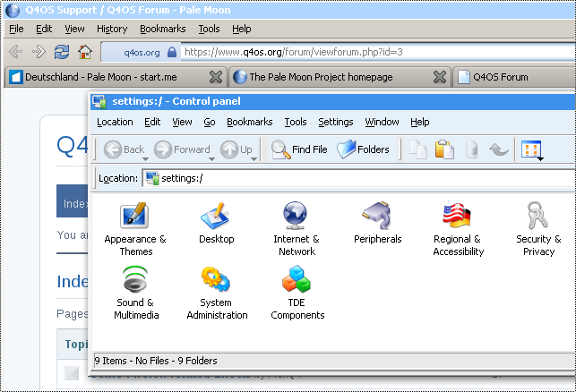Click the Home icon in Pale Moon
Viewport: 576px width, 392px height.
[85, 52]
